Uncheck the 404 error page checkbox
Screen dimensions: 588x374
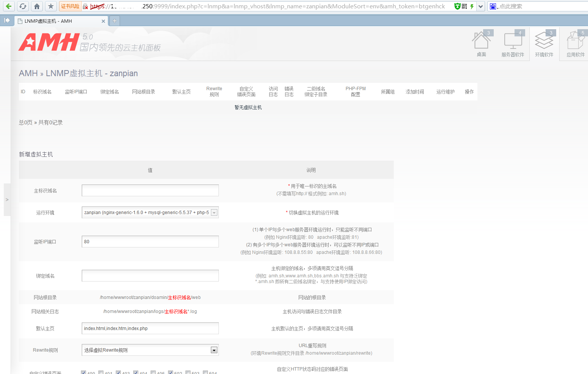click(136, 372)
